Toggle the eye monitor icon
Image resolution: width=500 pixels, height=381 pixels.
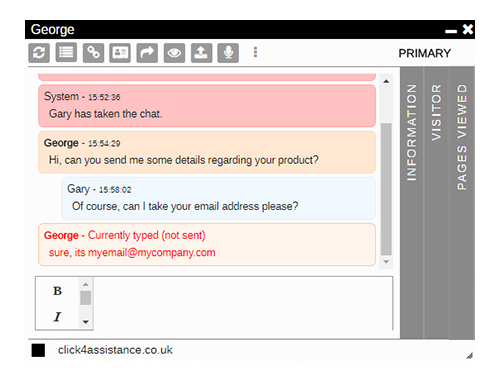click(174, 53)
